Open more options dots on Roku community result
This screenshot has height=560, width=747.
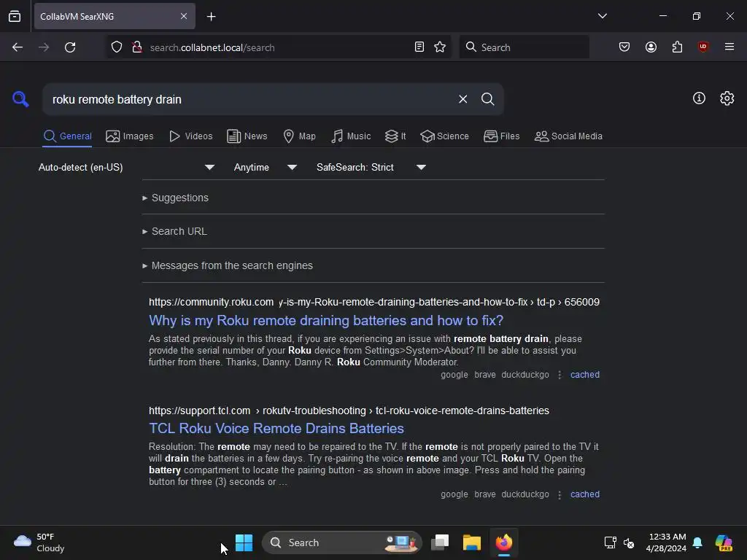point(560,376)
